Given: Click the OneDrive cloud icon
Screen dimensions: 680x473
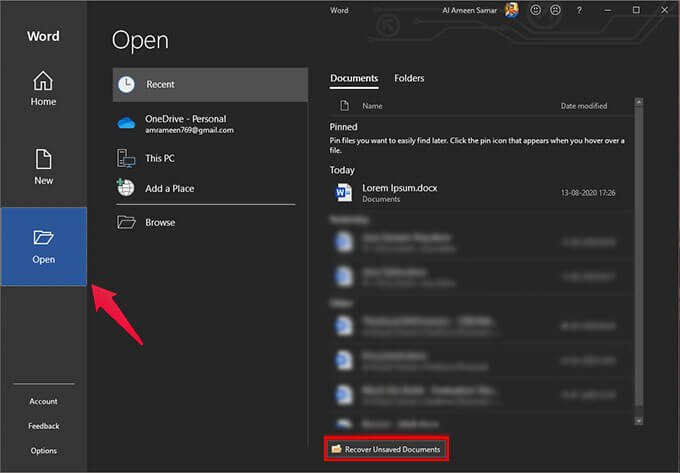Looking at the screenshot, I should click(126, 124).
